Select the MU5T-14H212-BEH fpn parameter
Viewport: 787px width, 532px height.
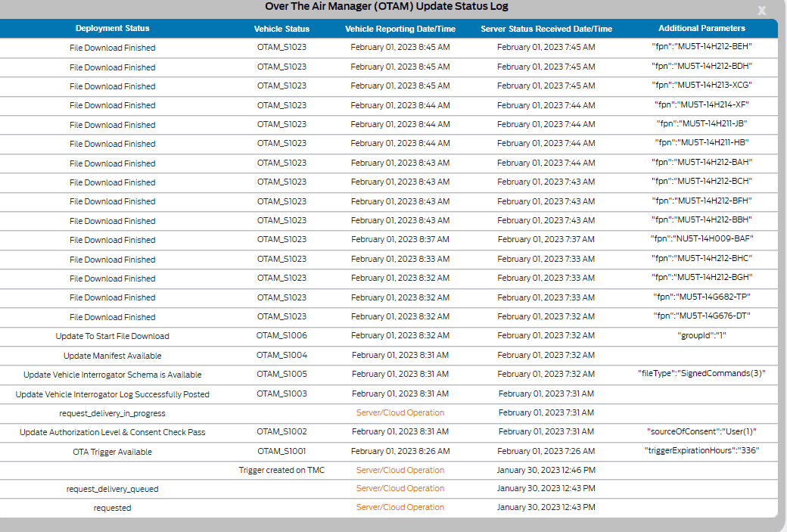tap(701, 47)
